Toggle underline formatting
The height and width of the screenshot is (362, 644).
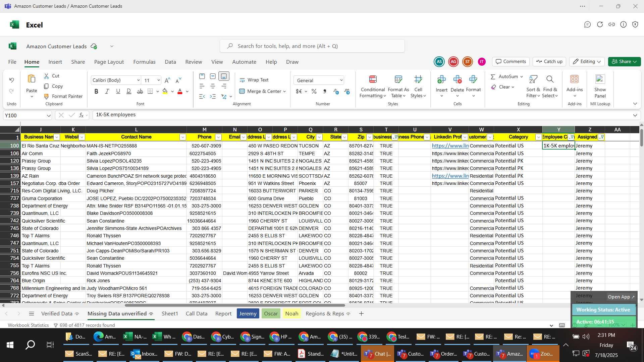118,91
